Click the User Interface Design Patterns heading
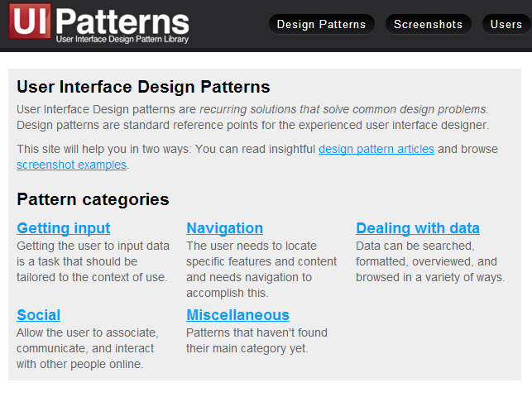532x397 pixels. 143,87
